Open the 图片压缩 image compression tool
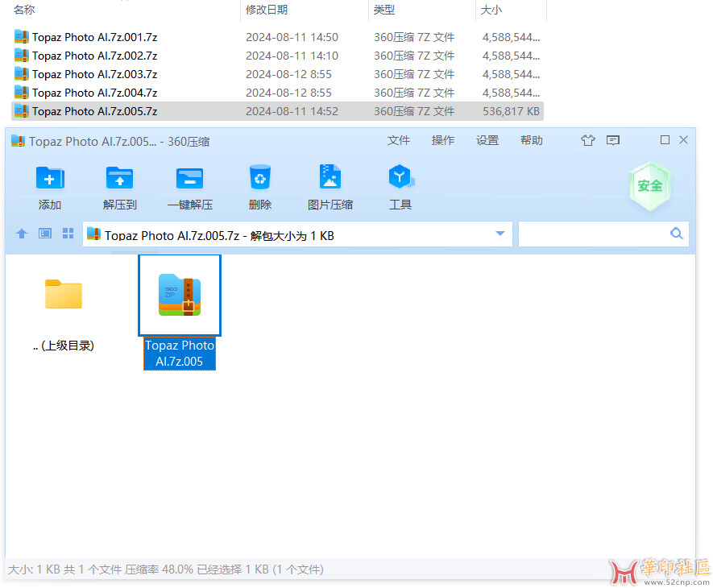The height and width of the screenshot is (588, 713). pyautogui.click(x=330, y=179)
